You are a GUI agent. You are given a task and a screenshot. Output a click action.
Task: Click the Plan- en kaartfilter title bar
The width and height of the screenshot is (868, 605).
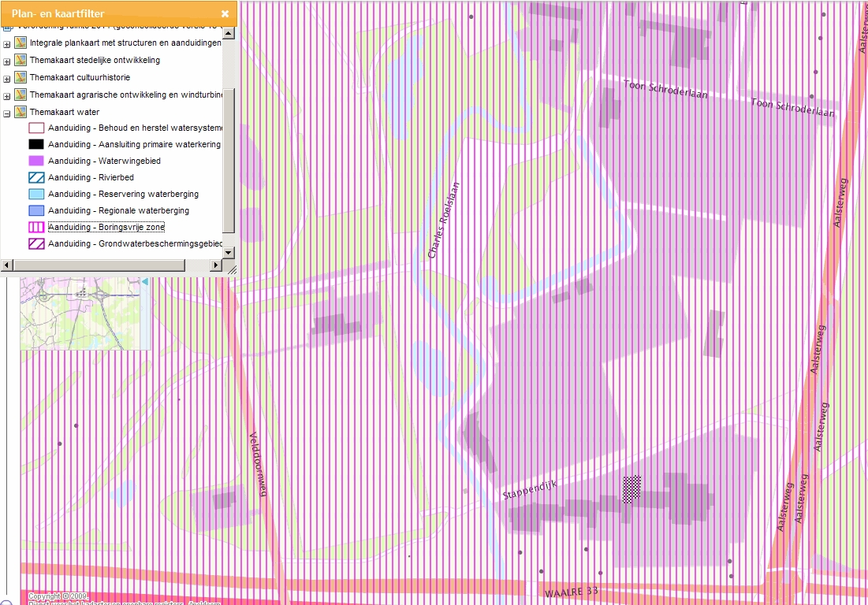tap(118, 14)
